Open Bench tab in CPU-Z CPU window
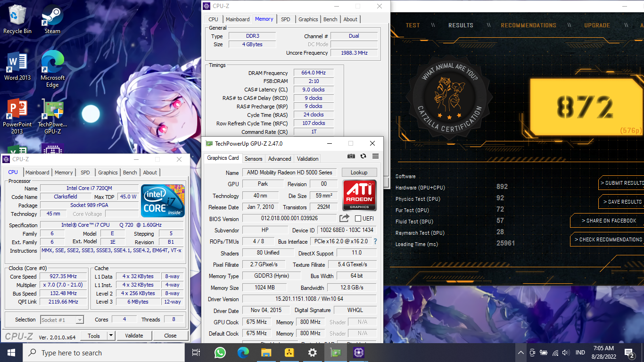Image resolution: width=644 pixels, height=362 pixels. [130, 173]
